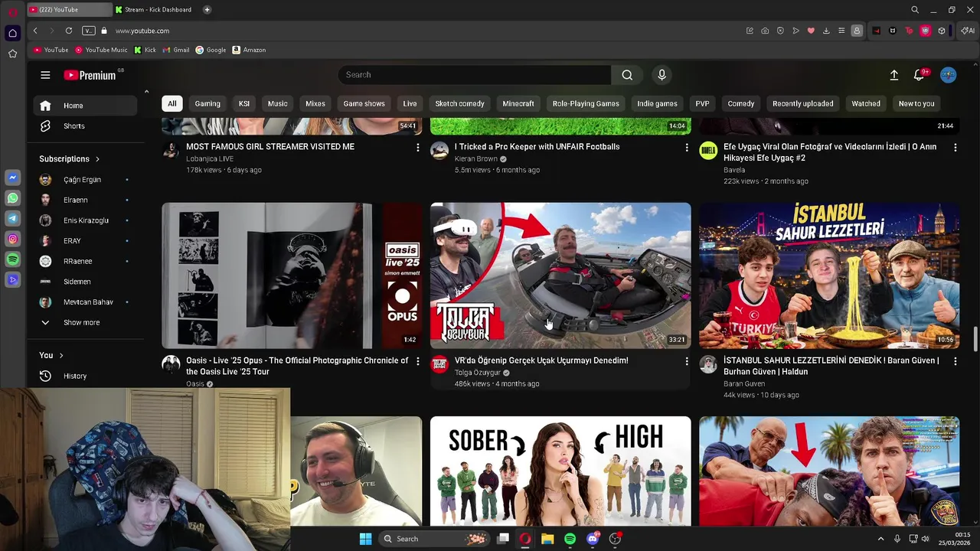
Task: Open options for İstanbul Sahur Lezzetleri video
Action: pyautogui.click(x=955, y=361)
